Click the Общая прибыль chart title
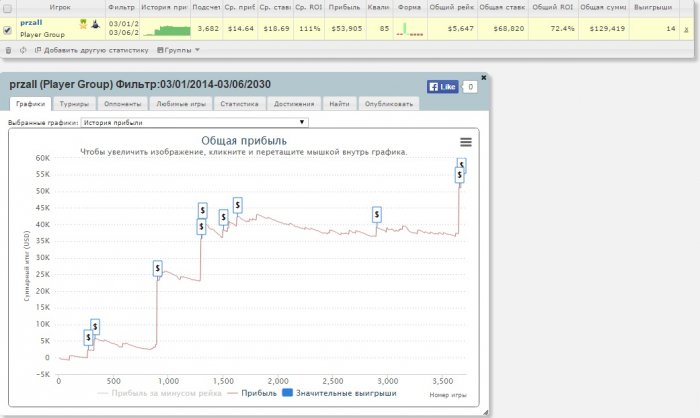Screen dimensions: 700x418 click(244, 141)
